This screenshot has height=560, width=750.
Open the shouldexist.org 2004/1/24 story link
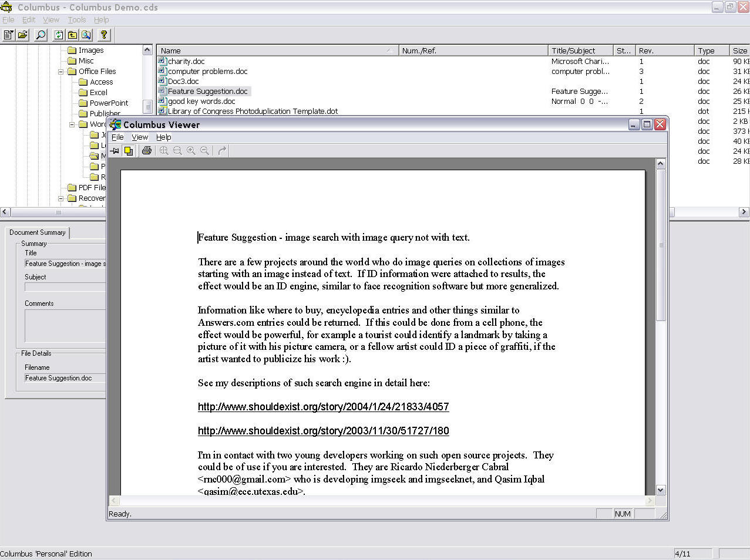click(323, 407)
